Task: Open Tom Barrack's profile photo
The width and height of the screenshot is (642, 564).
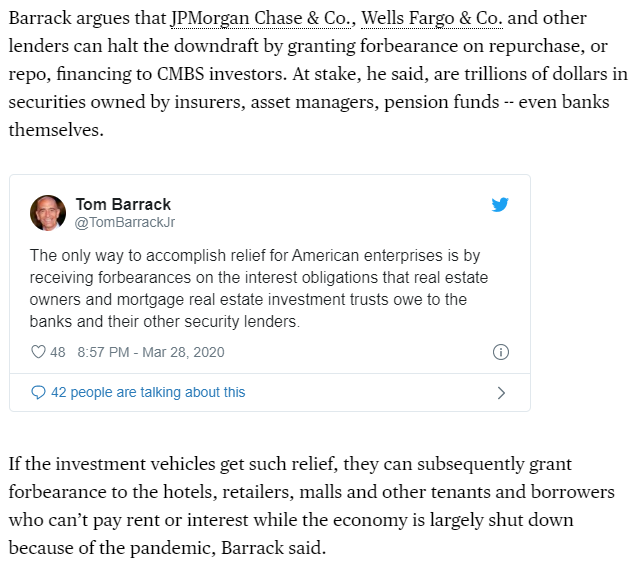Action: coord(48,213)
